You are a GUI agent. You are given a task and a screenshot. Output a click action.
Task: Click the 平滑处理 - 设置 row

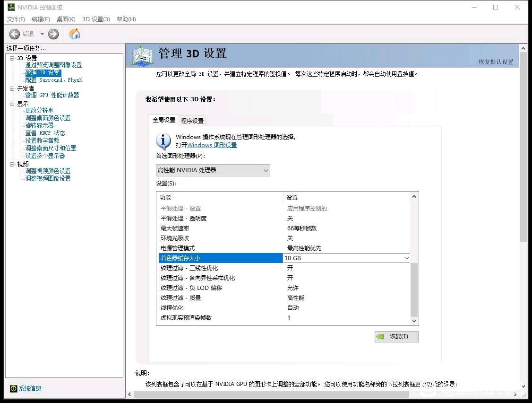(284, 208)
